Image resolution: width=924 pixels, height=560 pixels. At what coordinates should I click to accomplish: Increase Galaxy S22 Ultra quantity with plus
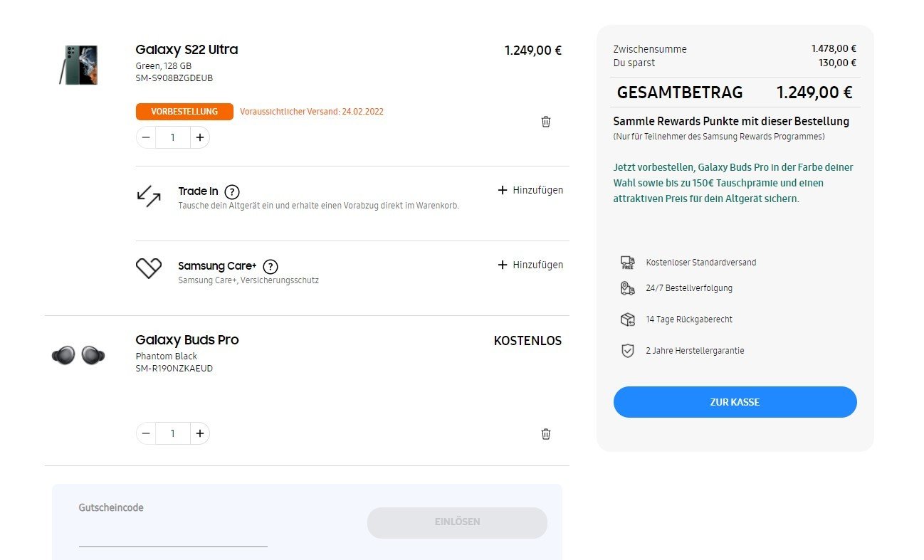[200, 137]
